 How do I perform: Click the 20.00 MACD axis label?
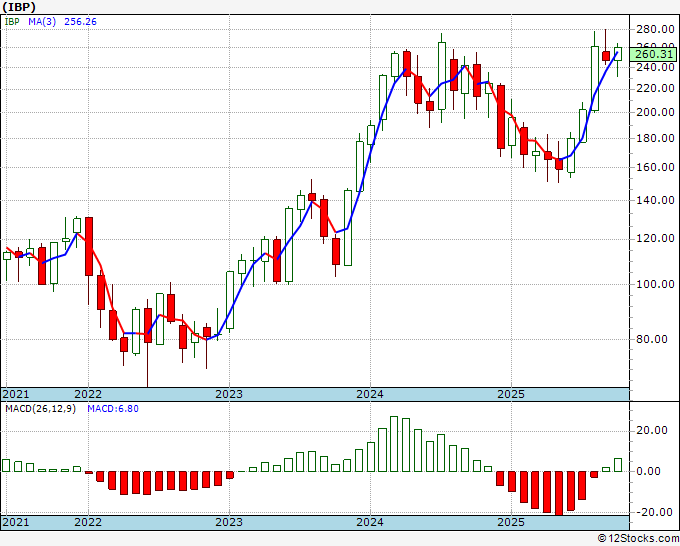tap(652, 430)
